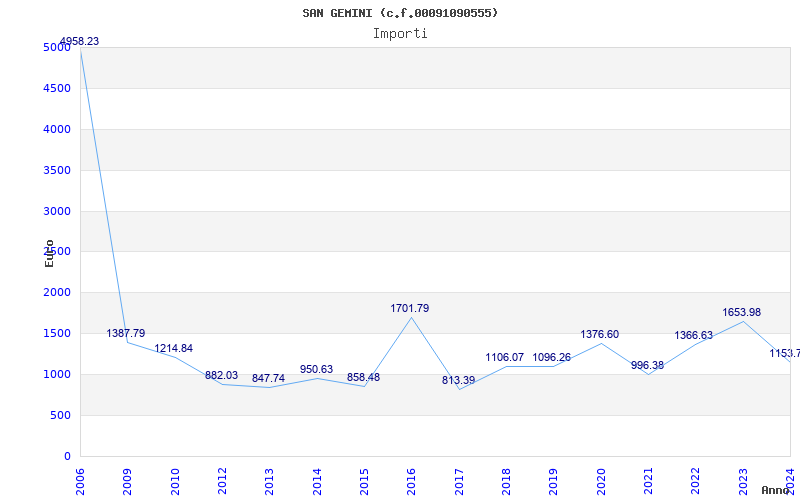Click the y-axis tick 3500
800x500 pixels.
(57, 170)
